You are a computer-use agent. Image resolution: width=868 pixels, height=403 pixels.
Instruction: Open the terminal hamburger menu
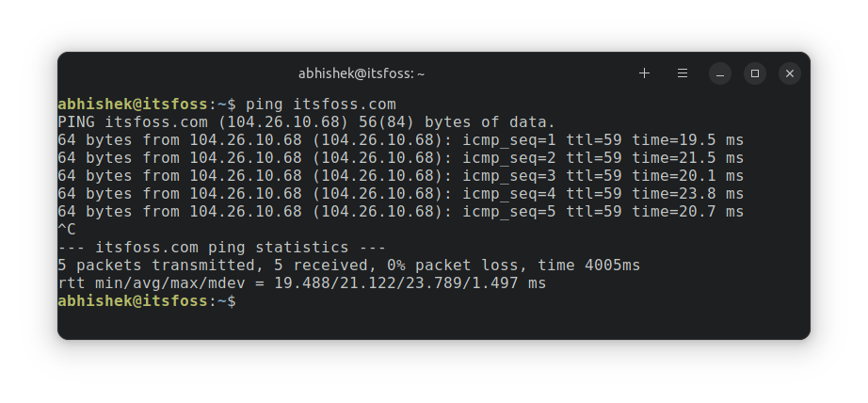pyautogui.click(x=683, y=73)
